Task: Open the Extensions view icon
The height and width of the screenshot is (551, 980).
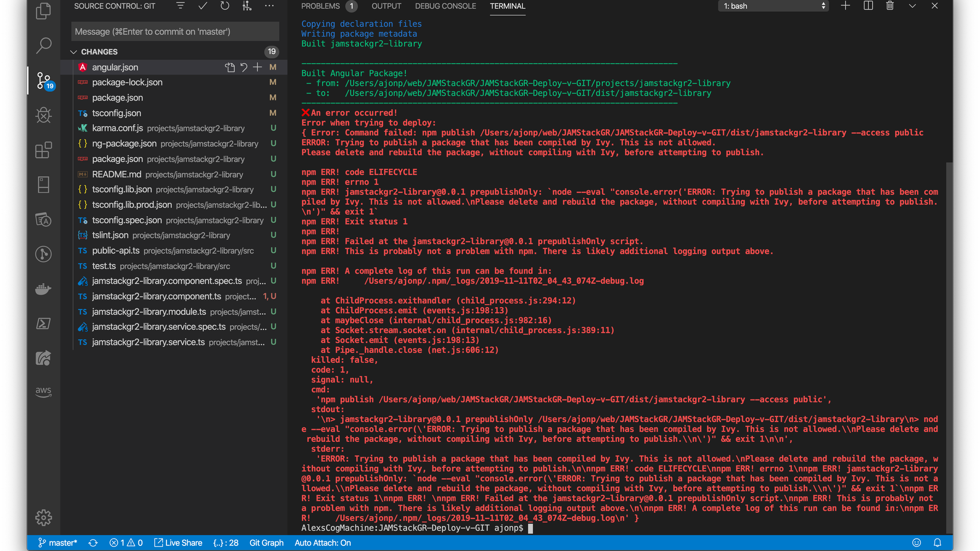Action: coord(44,150)
